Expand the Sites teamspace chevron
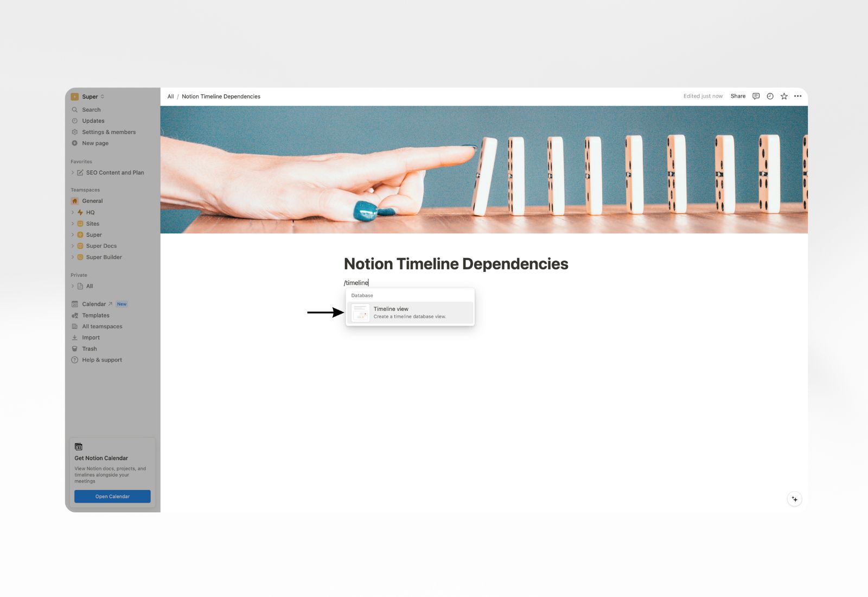The image size is (868, 597). click(73, 224)
